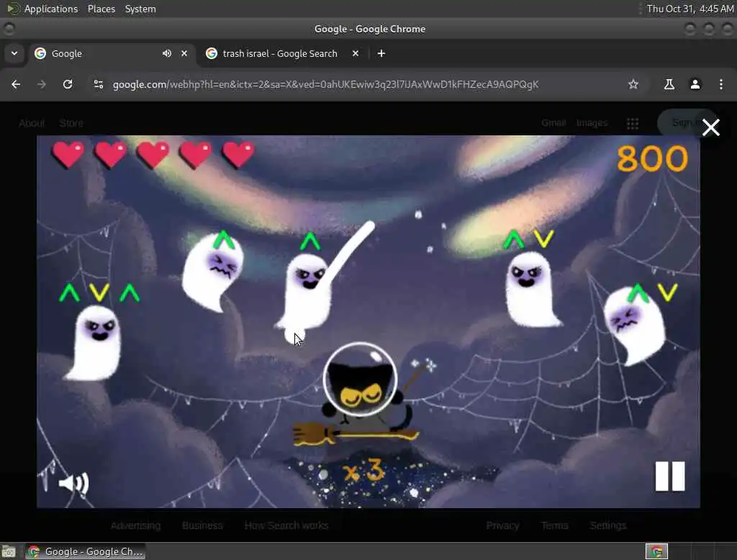This screenshot has height=560, width=737.
Task: Open How Search works footer link
Action: point(286,525)
